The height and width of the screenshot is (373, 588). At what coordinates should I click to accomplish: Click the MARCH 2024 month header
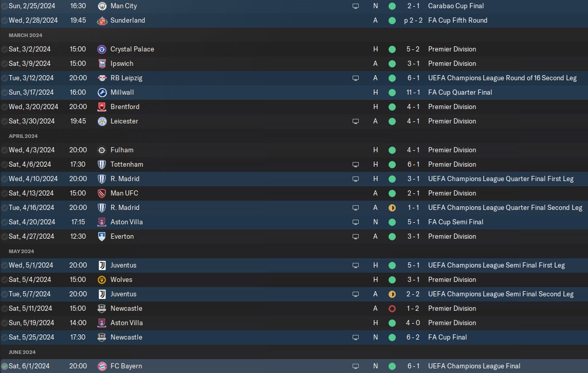[25, 35]
